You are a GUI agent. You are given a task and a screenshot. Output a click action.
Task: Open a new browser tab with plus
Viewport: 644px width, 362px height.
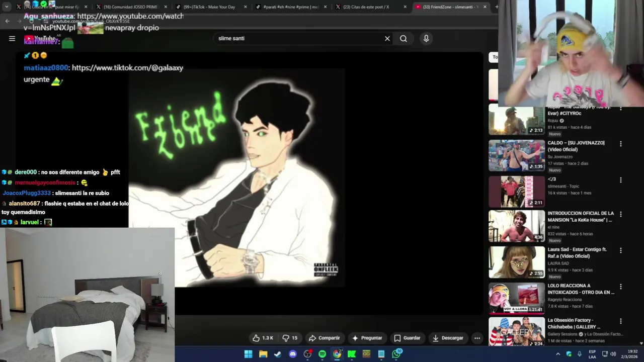coord(496,7)
